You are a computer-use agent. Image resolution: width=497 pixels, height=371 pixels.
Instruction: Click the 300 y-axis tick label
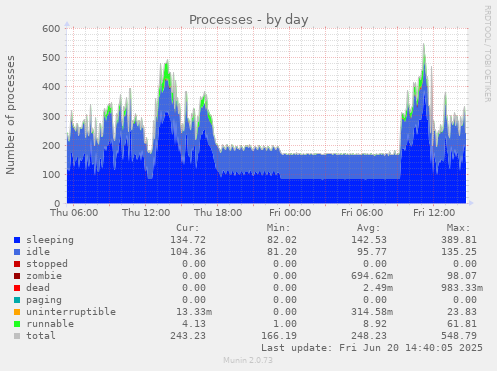coord(51,116)
